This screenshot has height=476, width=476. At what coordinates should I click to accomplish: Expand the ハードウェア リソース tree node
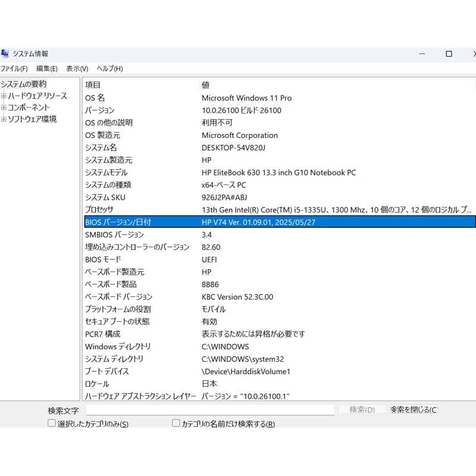coord(4,96)
